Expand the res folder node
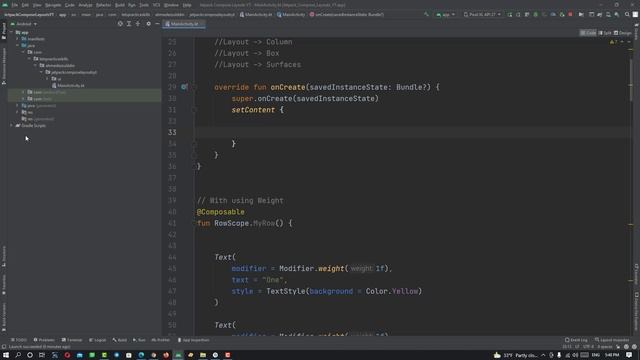 tap(18, 112)
